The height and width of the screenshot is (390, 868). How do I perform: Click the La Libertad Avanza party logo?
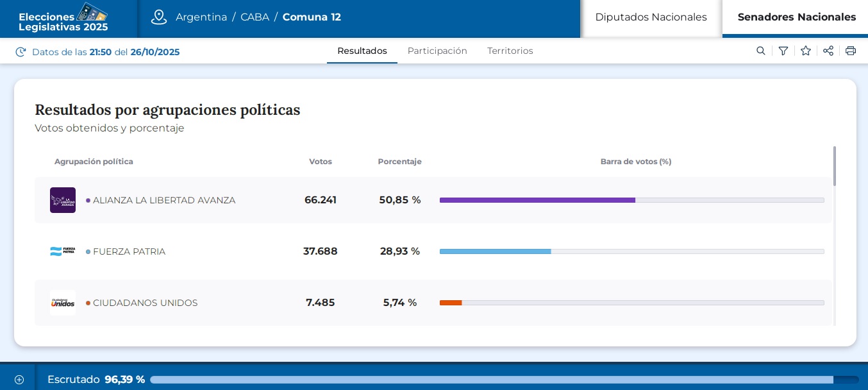point(63,200)
